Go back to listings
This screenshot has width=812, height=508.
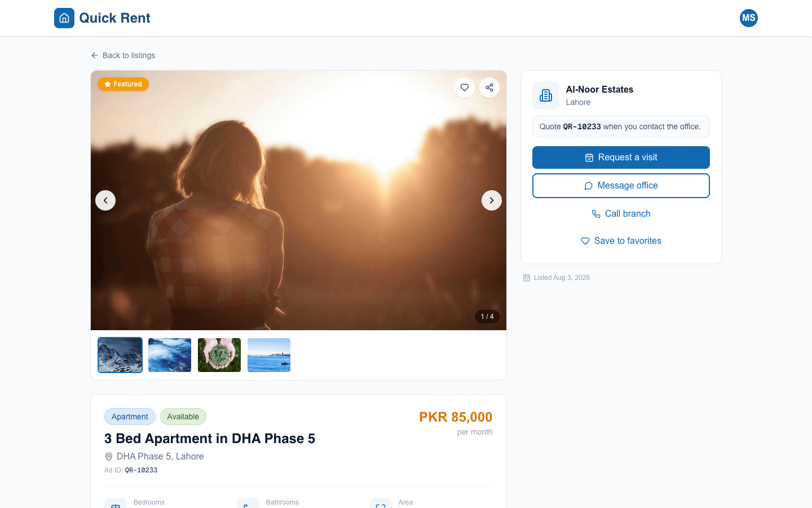coord(123,55)
